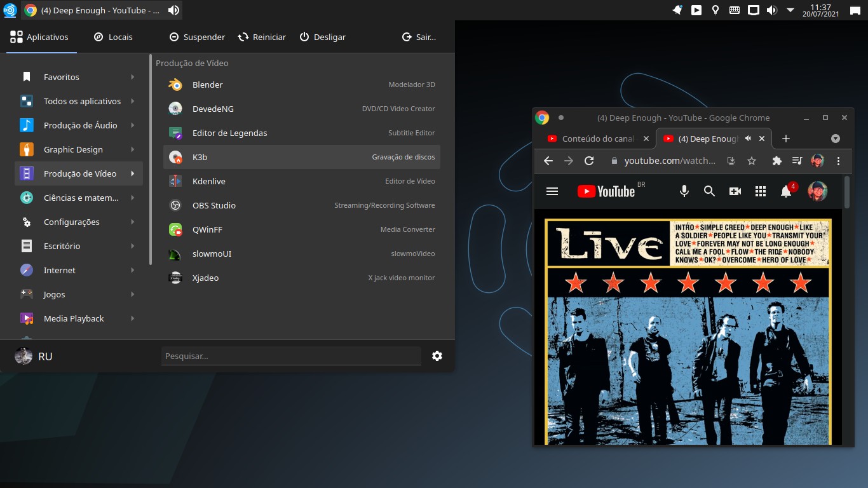
Task: Expand Graphic Design category
Action: [x=79, y=149]
